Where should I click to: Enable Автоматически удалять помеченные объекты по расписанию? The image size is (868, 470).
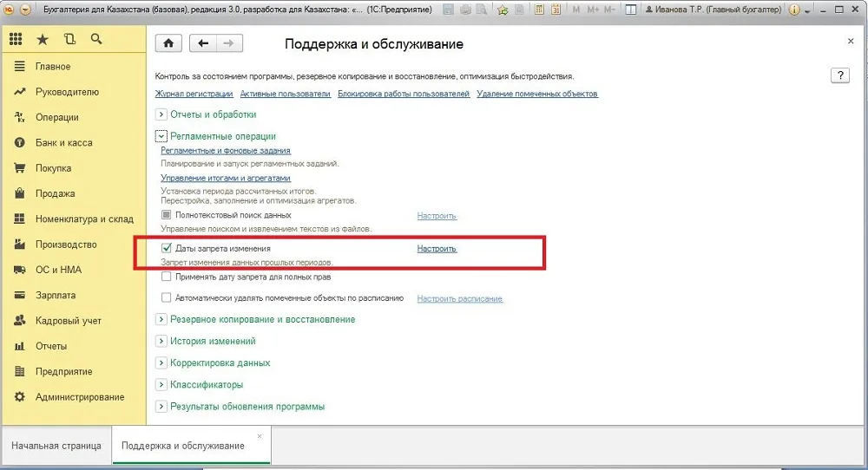click(166, 297)
